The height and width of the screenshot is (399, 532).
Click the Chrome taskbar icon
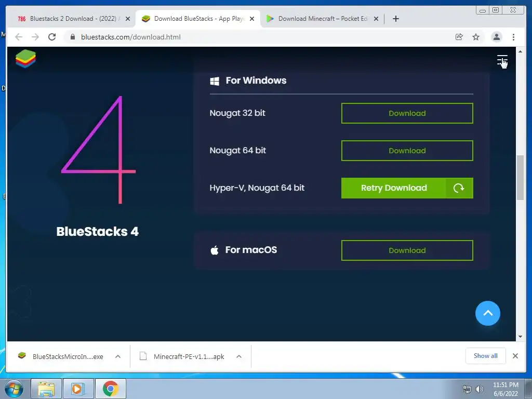[x=111, y=389]
